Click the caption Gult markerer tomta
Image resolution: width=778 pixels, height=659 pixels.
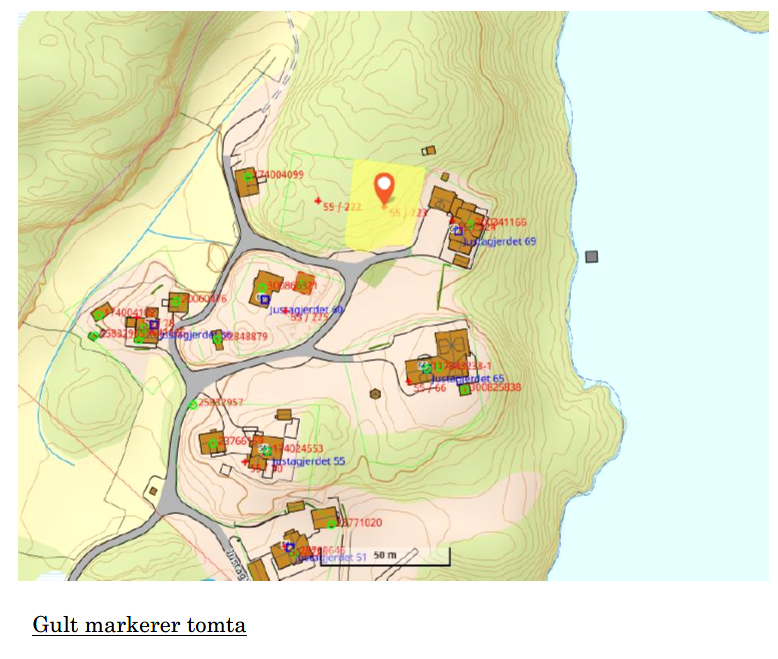(x=139, y=625)
